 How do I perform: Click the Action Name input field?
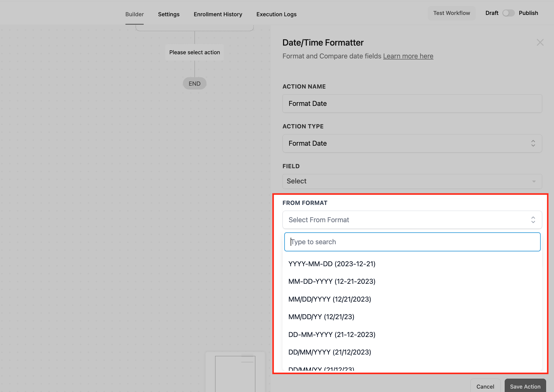tap(412, 104)
